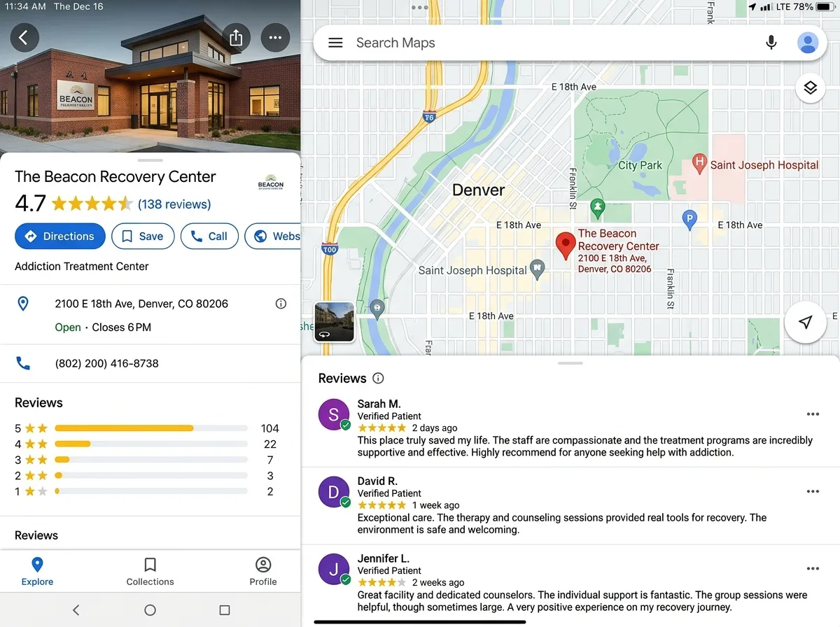Tap the Addiction Treatment Center category text
The height and width of the screenshot is (627, 840).
click(x=82, y=267)
